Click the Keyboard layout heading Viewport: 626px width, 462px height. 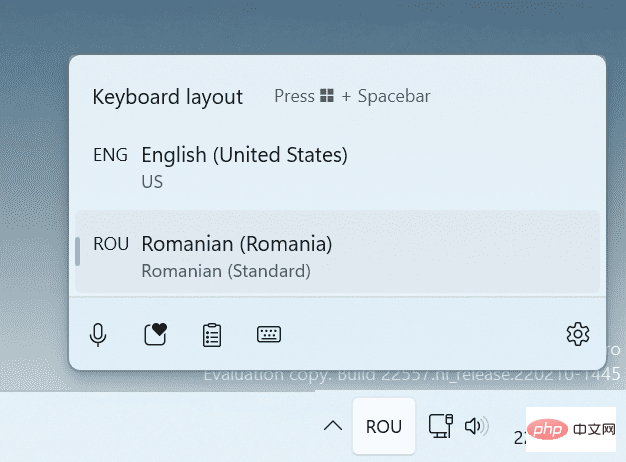click(167, 97)
